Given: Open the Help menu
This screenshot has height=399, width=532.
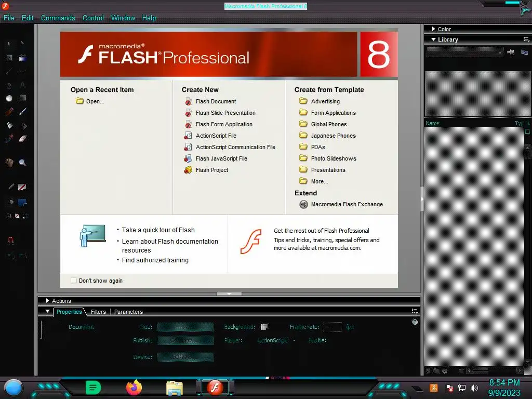Looking at the screenshot, I should [149, 18].
